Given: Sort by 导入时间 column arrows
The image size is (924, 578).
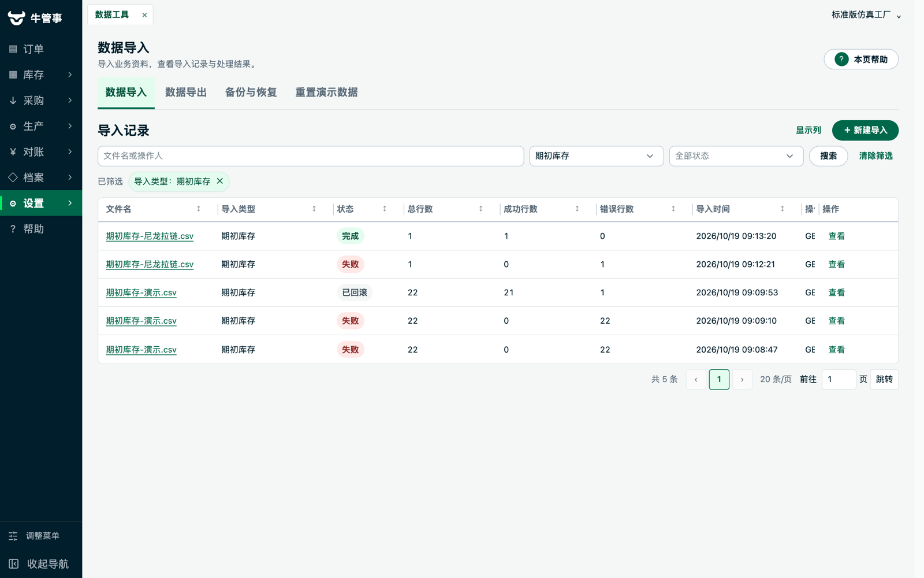Looking at the screenshot, I should 783,209.
